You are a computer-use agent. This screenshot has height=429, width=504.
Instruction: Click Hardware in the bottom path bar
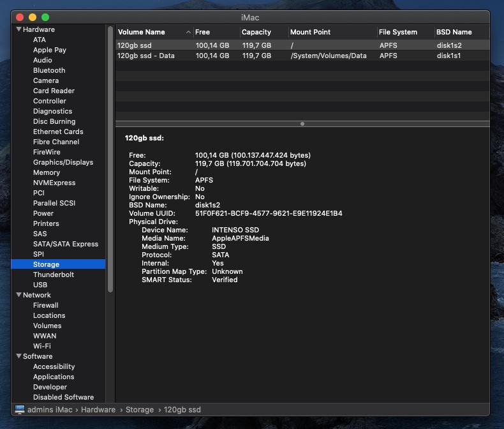pyautogui.click(x=98, y=410)
